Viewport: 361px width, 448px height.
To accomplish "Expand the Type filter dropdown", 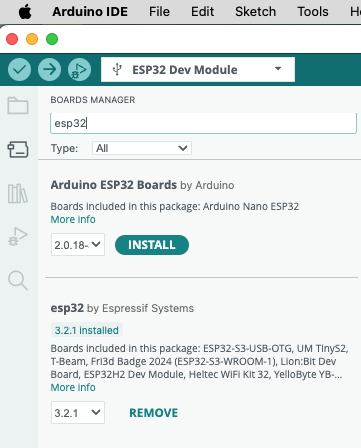I will pyautogui.click(x=142, y=148).
